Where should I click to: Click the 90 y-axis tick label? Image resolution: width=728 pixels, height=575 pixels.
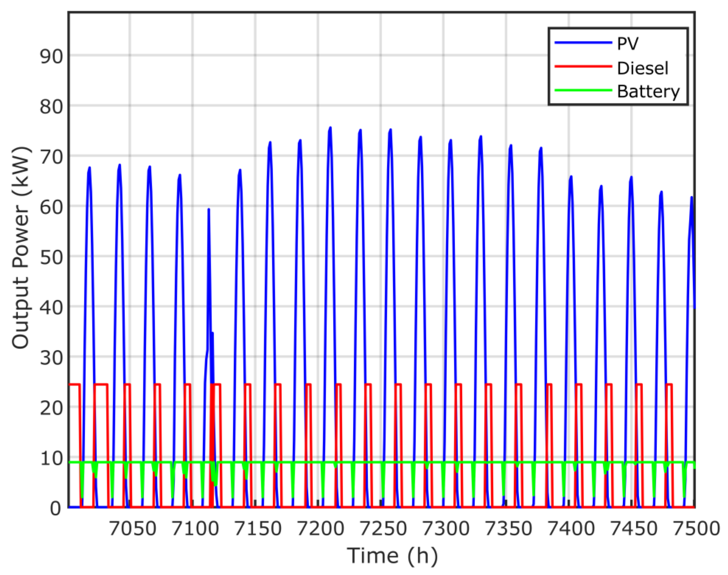51,57
